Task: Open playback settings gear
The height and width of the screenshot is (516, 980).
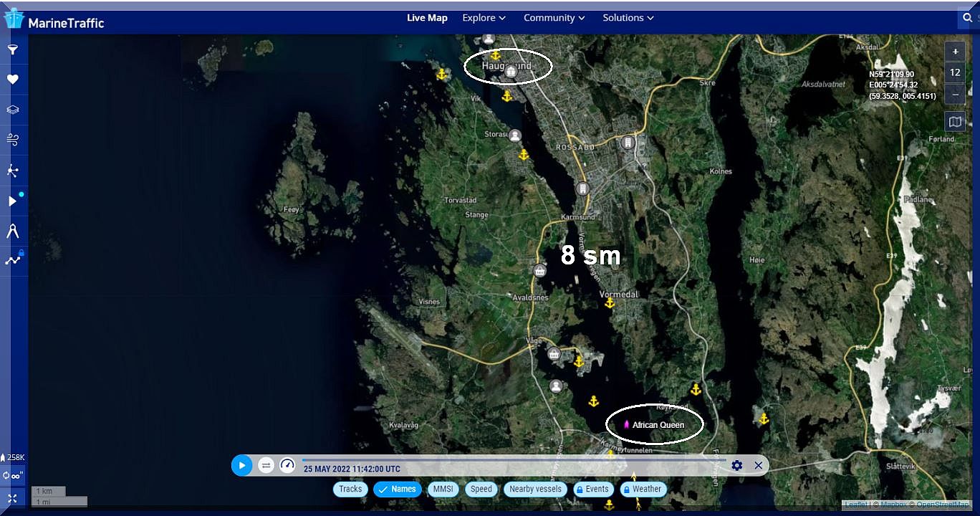Action: (736, 465)
